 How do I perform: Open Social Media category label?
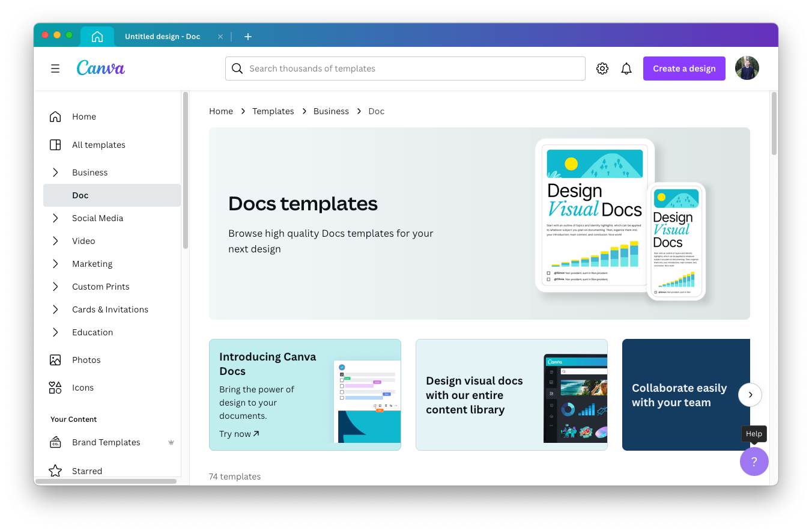(98, 218)
